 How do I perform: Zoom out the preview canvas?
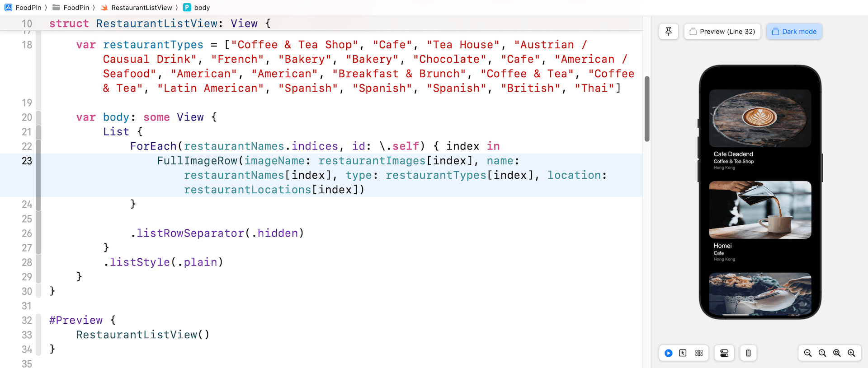(807, 353)
